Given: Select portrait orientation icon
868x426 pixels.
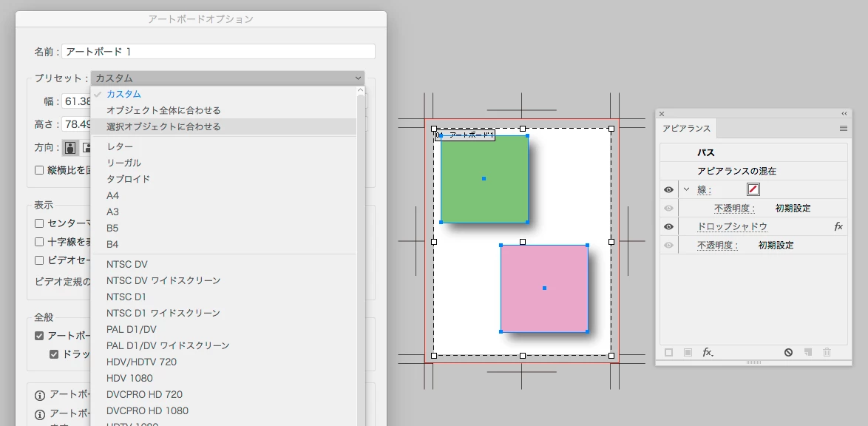Looking at the screenshot, I should coord(69,148).
